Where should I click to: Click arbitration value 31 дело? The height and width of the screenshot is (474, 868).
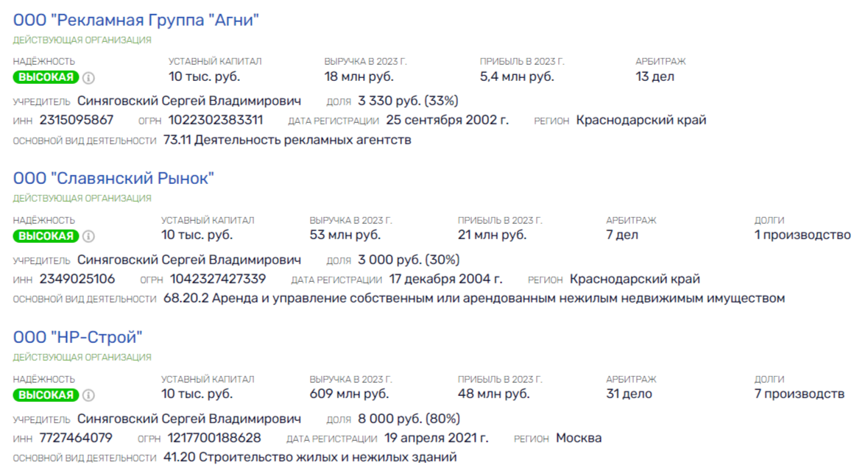(629, 395)
